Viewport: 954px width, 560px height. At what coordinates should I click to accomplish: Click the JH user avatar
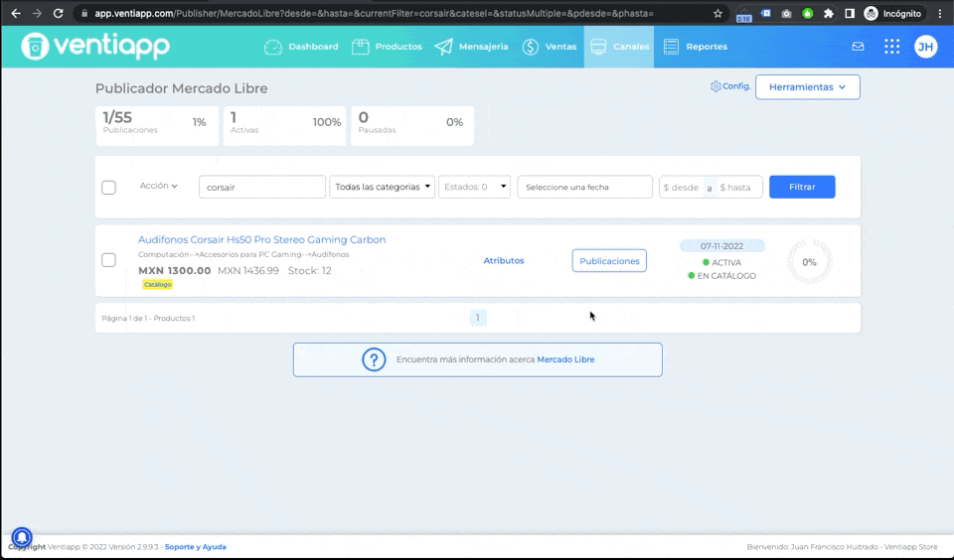(x=926, y=47)
